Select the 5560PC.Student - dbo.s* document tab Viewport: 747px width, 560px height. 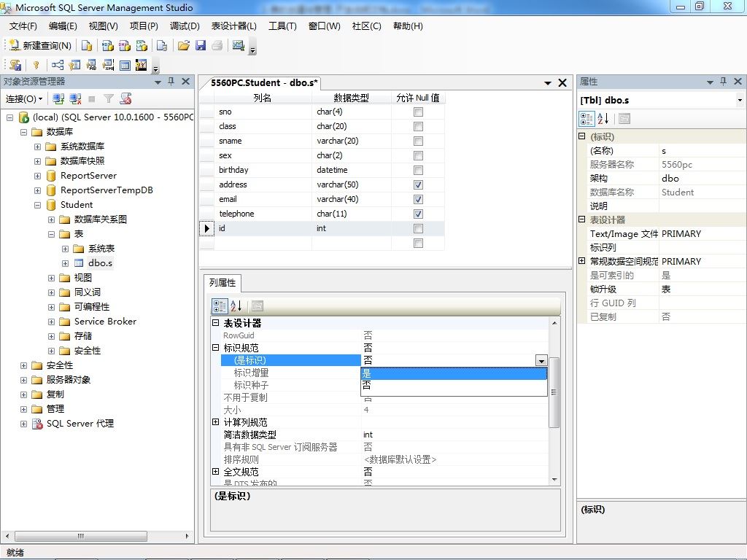(264, 83)
